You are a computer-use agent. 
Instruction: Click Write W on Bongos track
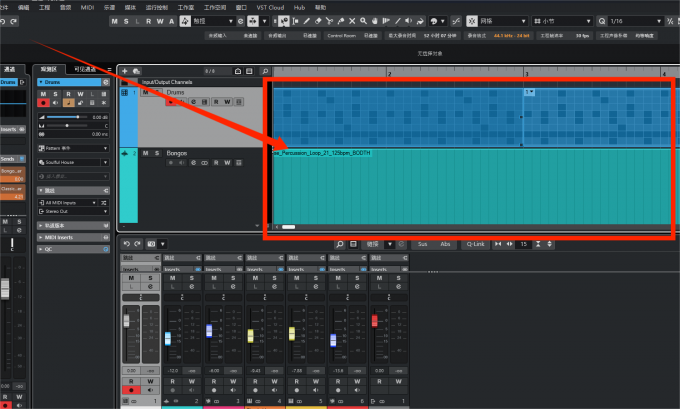[227, 163]
